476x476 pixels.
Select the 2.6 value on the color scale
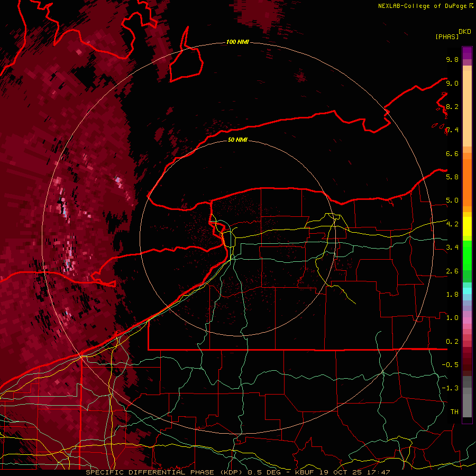point(452,271)
